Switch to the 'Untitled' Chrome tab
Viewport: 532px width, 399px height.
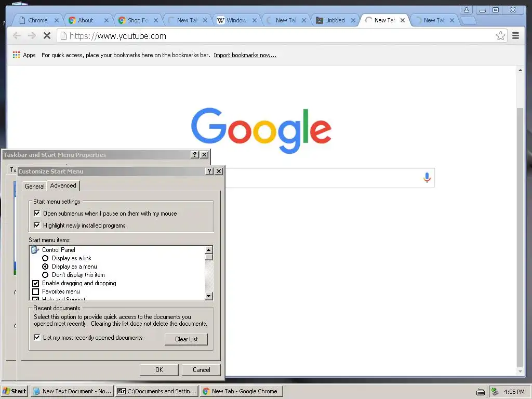click(x=335, y=20)
